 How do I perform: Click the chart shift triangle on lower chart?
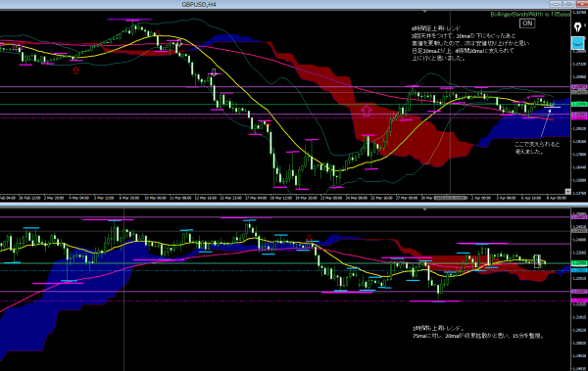pos(424,209)
